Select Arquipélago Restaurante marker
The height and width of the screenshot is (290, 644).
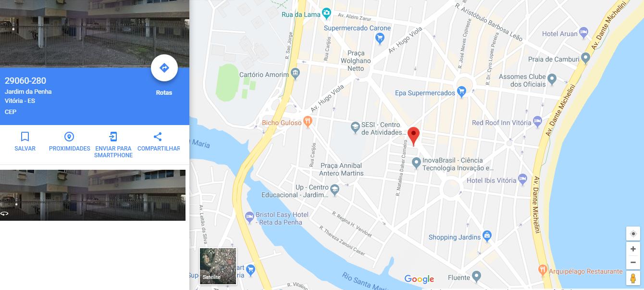point(543,271)
